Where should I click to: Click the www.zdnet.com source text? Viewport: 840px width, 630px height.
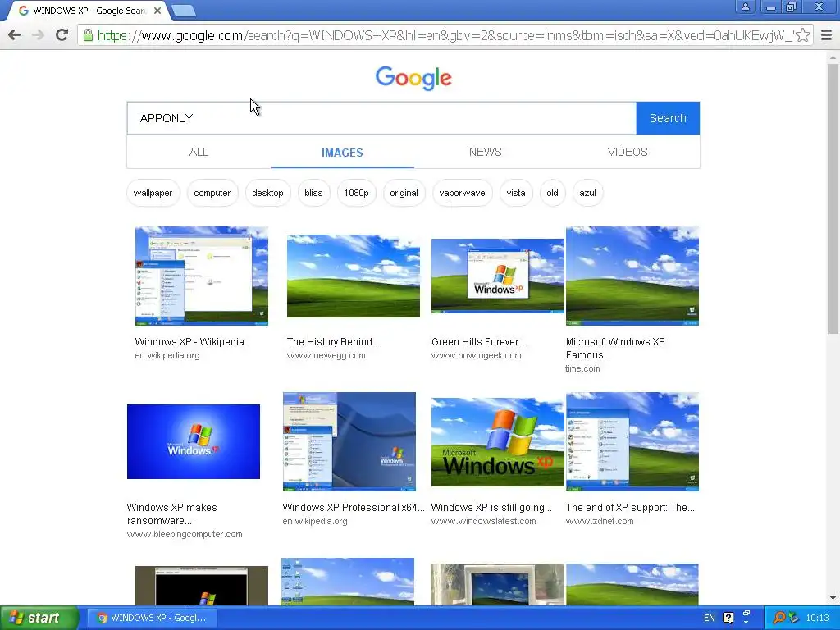pyautogui.click(x=600, y=521)
